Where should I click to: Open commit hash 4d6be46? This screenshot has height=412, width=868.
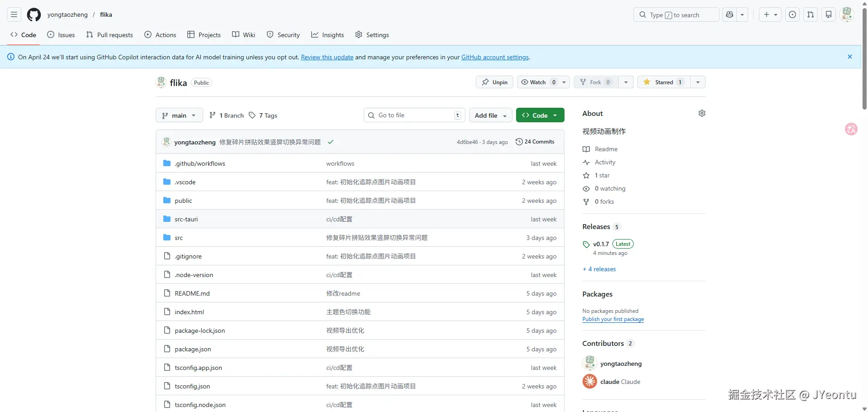(467, 142)
